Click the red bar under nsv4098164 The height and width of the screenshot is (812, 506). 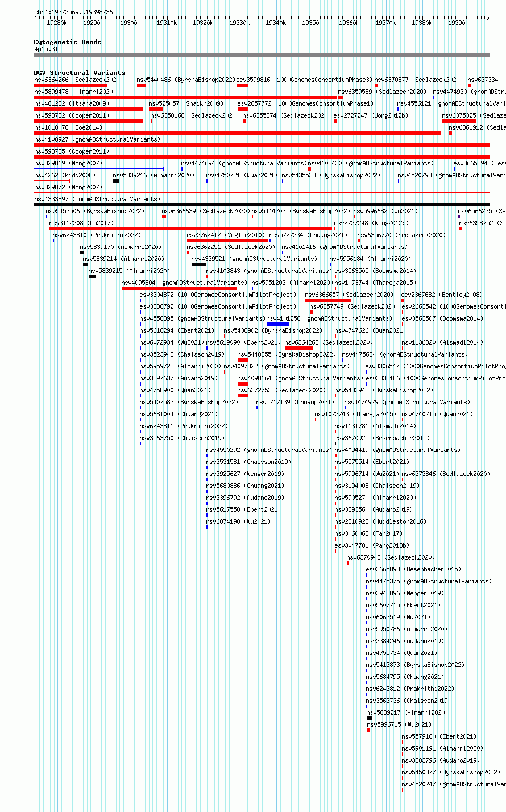(x=243, y=384)
